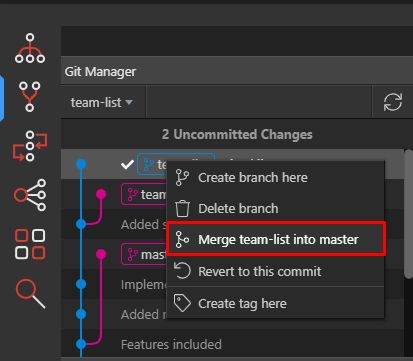Viewport: 413px width, 361px height.
Task: Click the commit list vertical scrollbar
Action: point(408,213)
